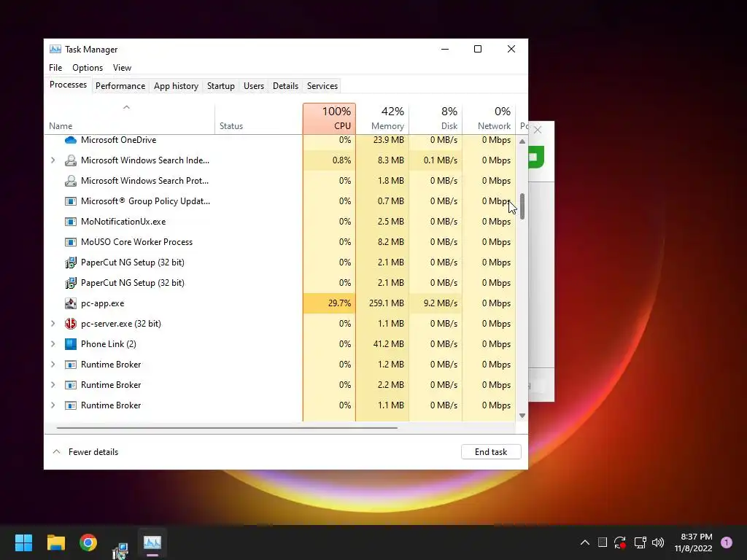This screenshot has height=560, width=747.
Task: Expand the Phone Link (2) group
Action: tap(53, 344)
